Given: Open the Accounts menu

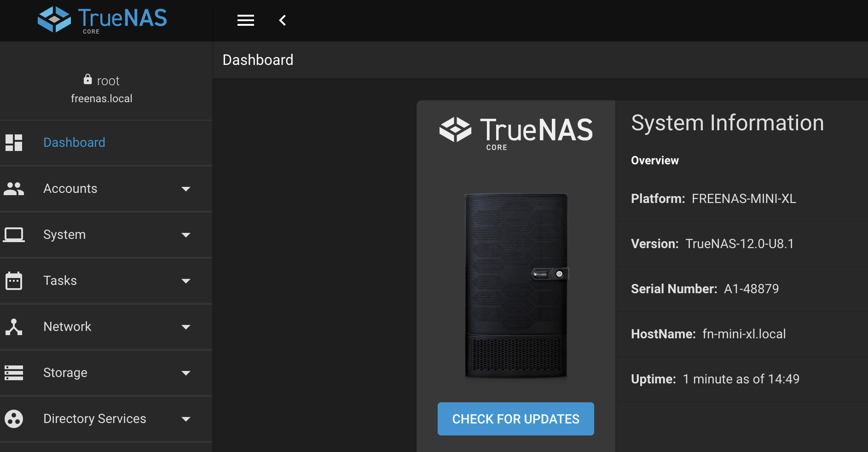Looking at the screenshot, I should [x=106, y=189].
